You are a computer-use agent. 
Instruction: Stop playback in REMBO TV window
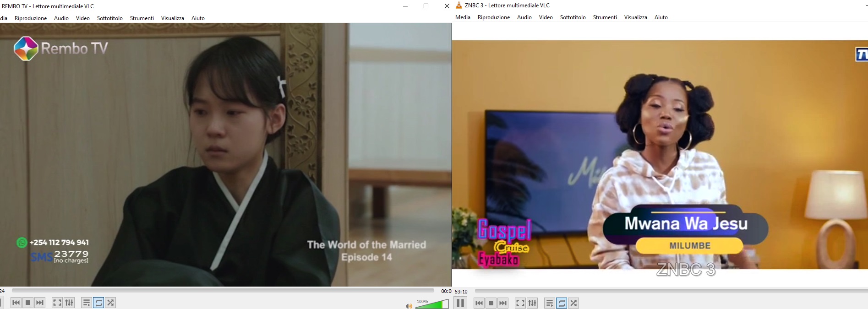28,303
